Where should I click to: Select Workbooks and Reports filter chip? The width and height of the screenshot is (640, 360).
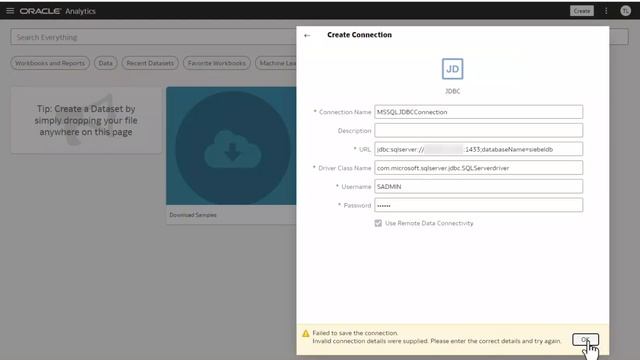click(50, 63)
